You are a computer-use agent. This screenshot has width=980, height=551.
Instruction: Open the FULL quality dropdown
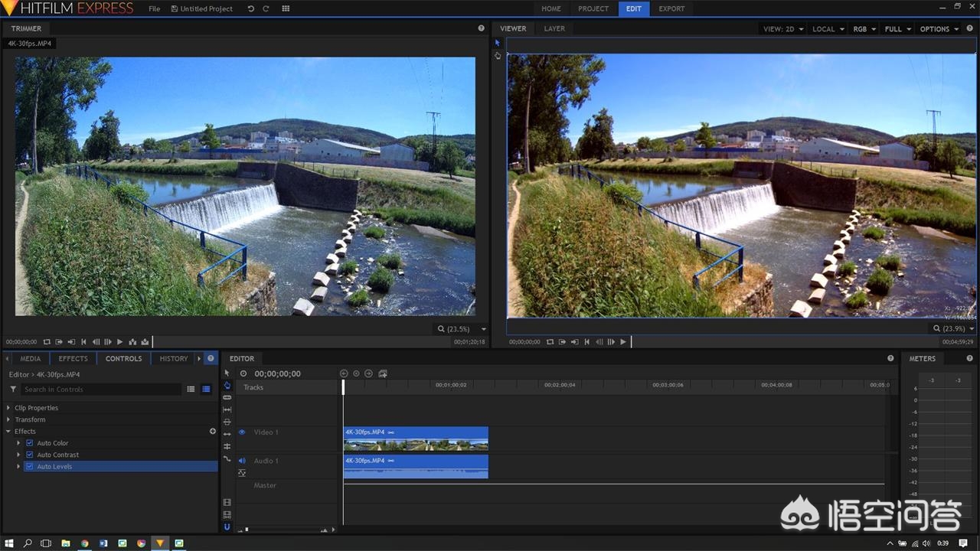(898, 29)
